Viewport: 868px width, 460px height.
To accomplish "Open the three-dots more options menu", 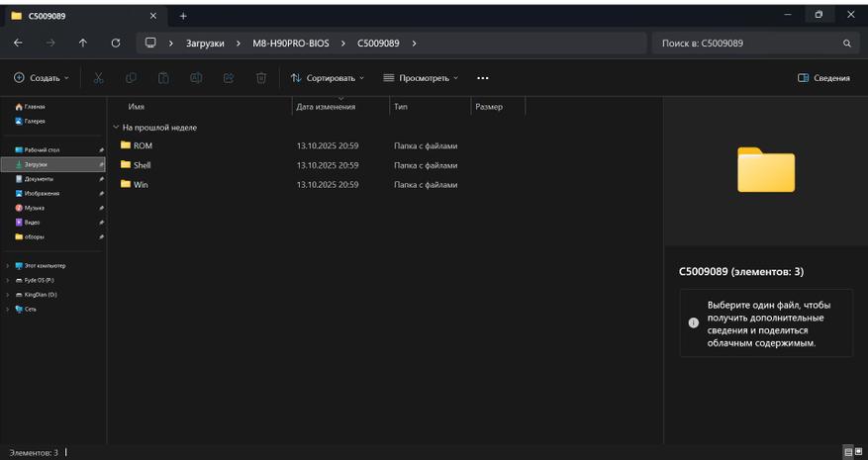I will click(482, 78).
